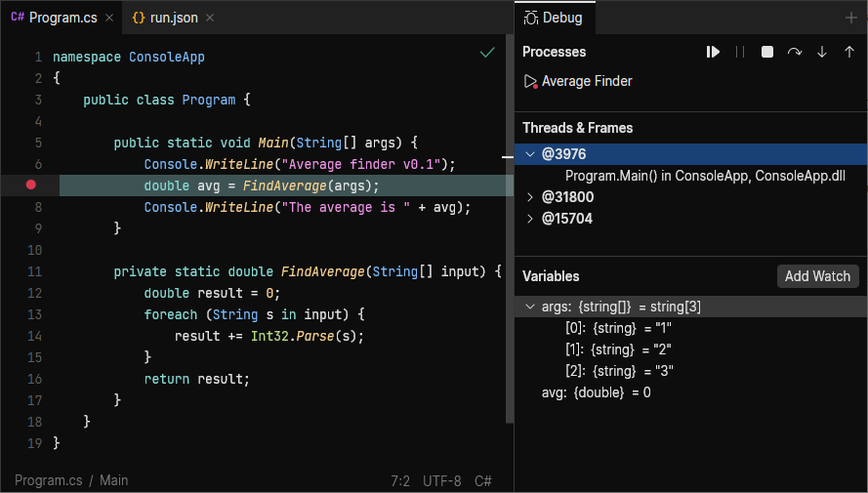Expand thread @15704

pos(530,219)
